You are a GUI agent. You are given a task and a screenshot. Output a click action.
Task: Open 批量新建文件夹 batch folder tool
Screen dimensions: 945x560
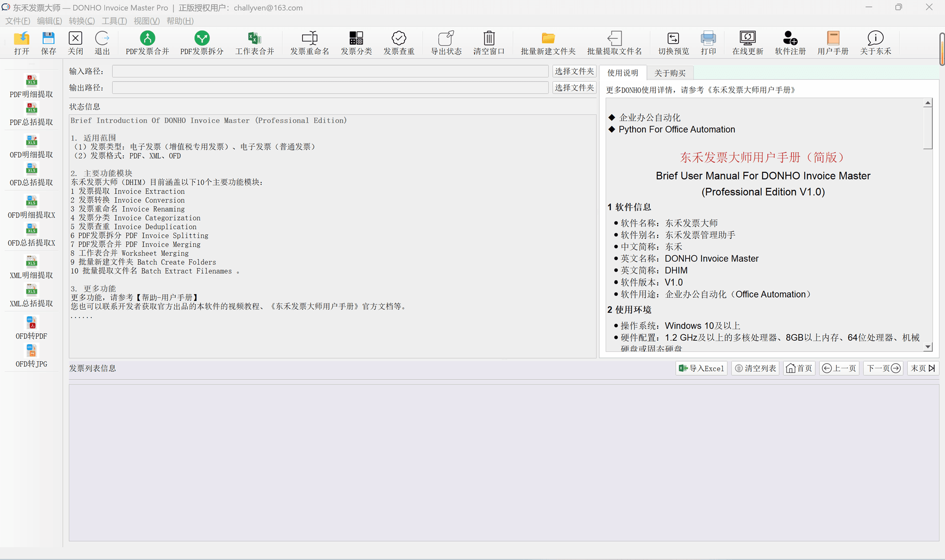coord(548,43)
